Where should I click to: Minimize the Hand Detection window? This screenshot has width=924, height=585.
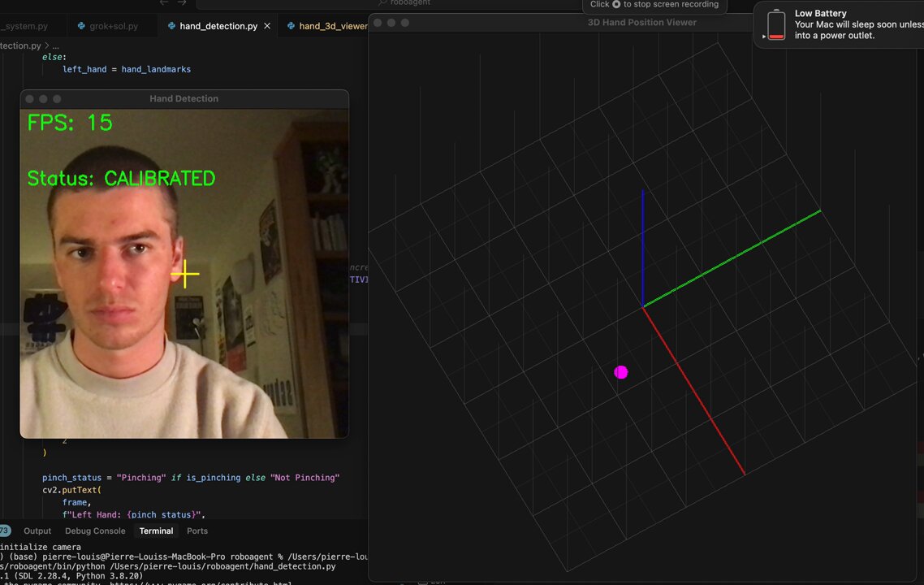coord(43,99)
